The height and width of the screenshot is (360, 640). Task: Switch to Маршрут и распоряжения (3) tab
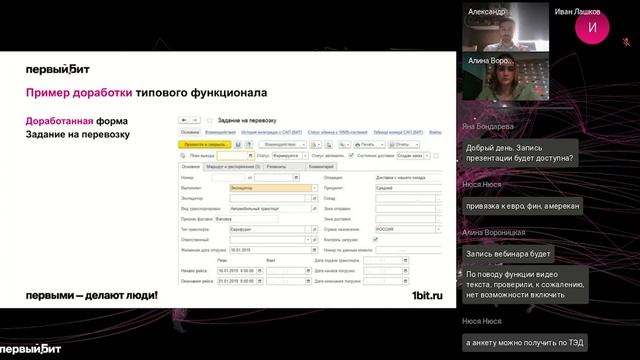(x=233, y=167)
